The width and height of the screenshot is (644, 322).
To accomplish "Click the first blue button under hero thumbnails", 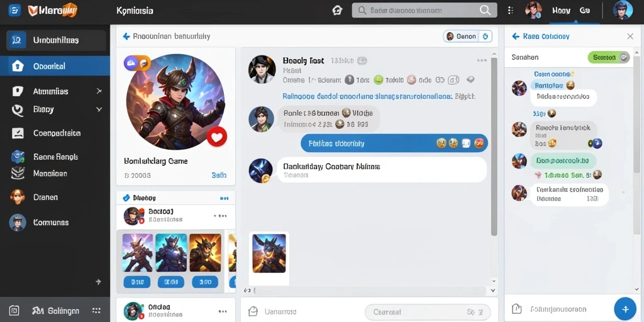I will pos(136,282).
